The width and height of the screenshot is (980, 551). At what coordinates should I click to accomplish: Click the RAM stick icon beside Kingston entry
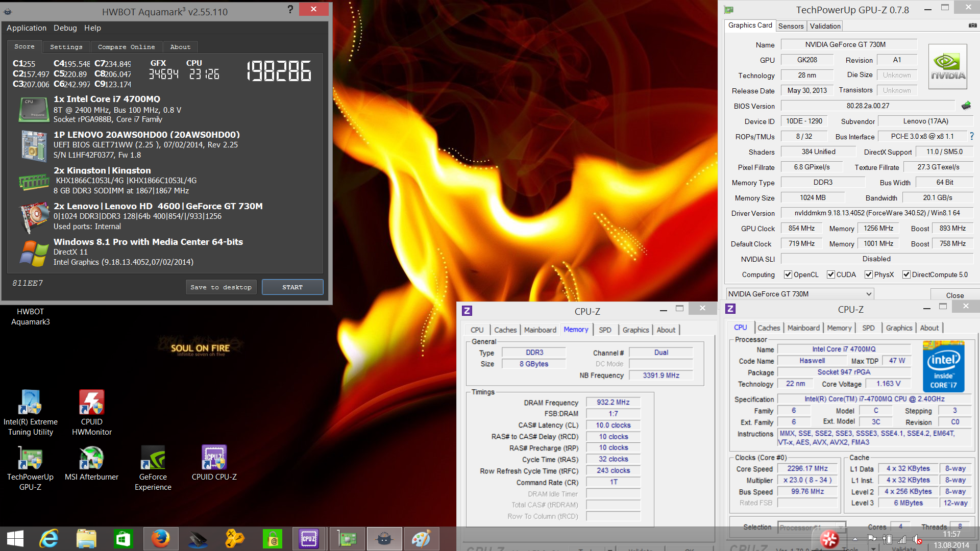(34, 182)
